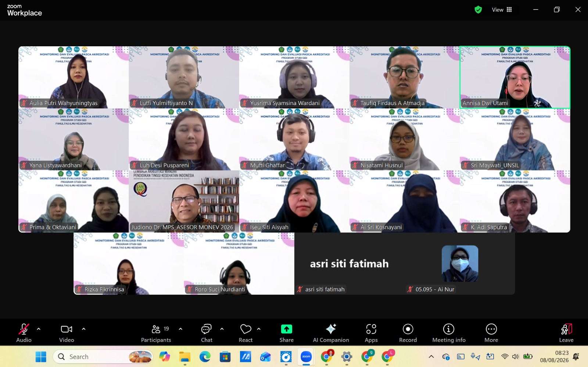588x367 pixels.
Task: Open the View layout menu
Action: tap(502, 10)
